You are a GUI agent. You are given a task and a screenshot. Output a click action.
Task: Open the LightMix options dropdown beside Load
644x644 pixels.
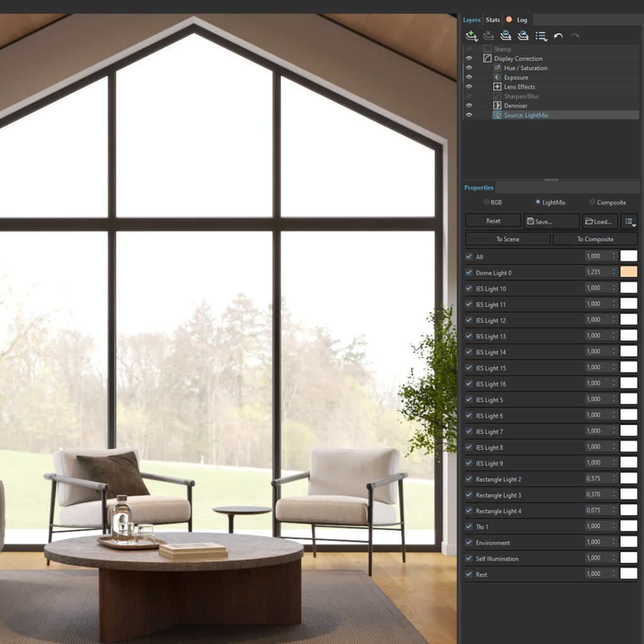click(629, 221)
